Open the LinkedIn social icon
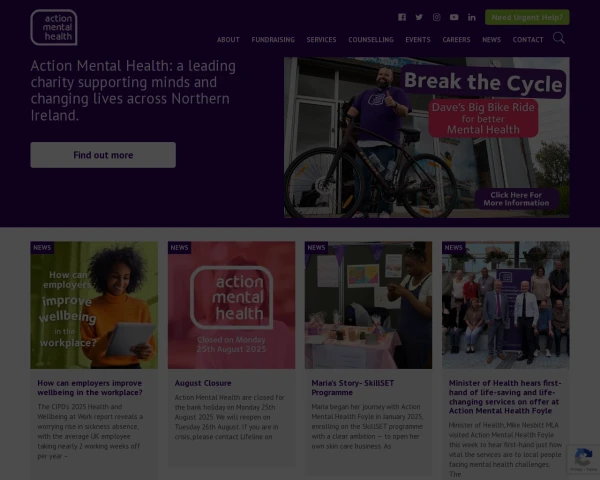This screenshot has width=600, height=480. [472, 17]
